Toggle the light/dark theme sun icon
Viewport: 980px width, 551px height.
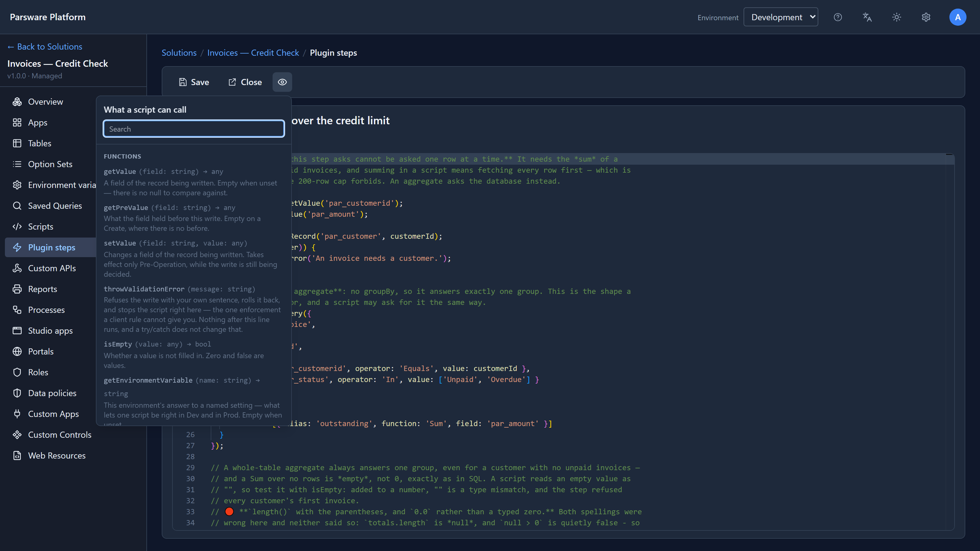897,17
